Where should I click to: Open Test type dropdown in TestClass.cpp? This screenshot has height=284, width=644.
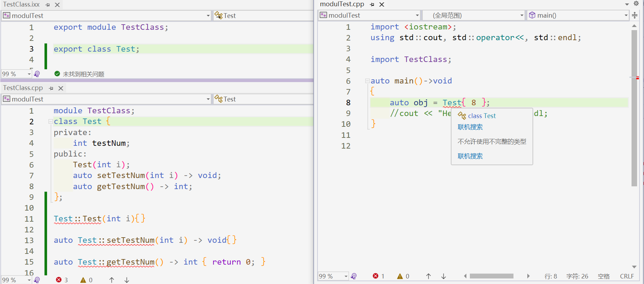pyautogui.click(x=263, y=99)
